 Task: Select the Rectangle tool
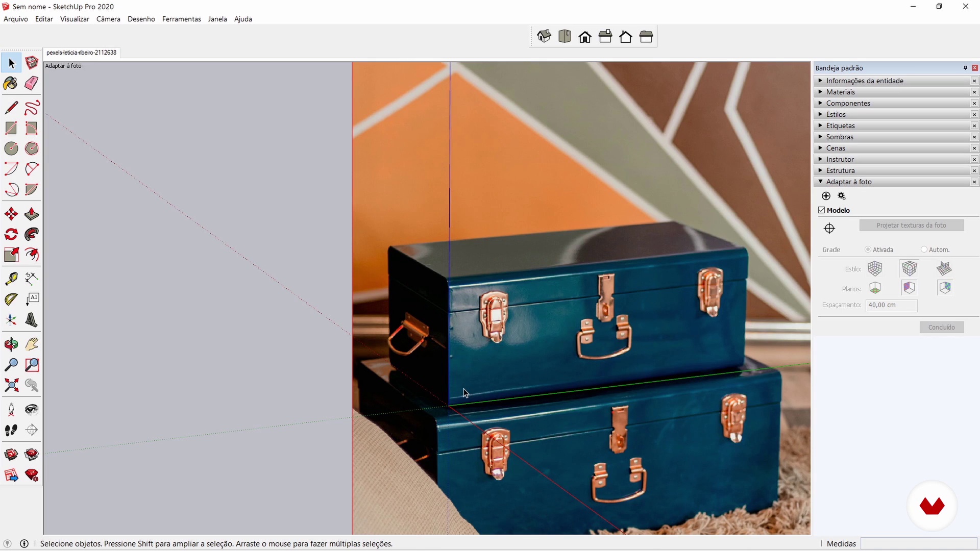(11, 128)
